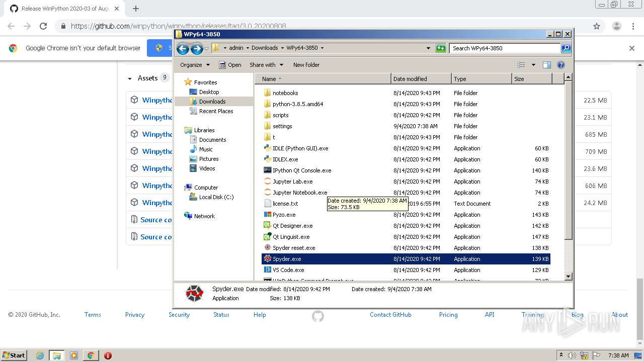This screenshot has width=644, height=362.
Task: Click the volume speaker tray icon
Action: [x=572, y=355]
